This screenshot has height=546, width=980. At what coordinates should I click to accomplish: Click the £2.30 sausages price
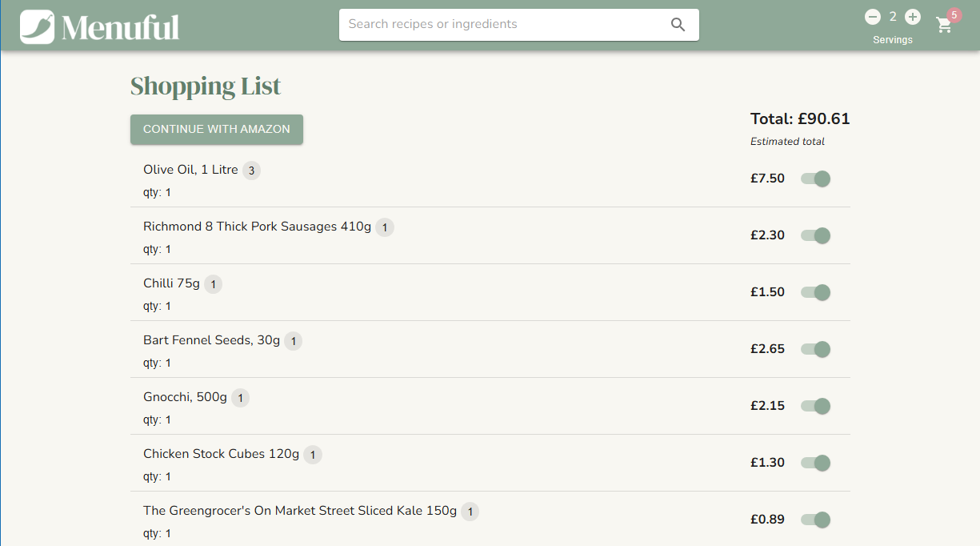[767, 235]
